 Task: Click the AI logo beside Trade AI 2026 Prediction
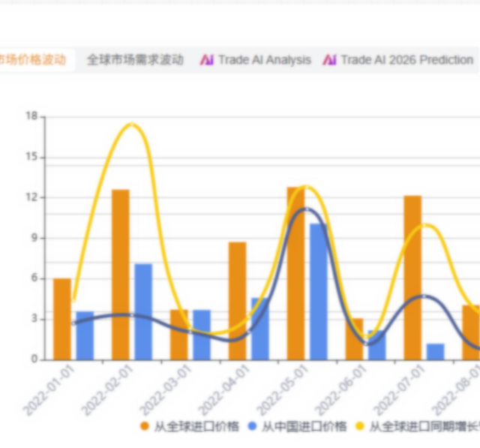point(329,60)
